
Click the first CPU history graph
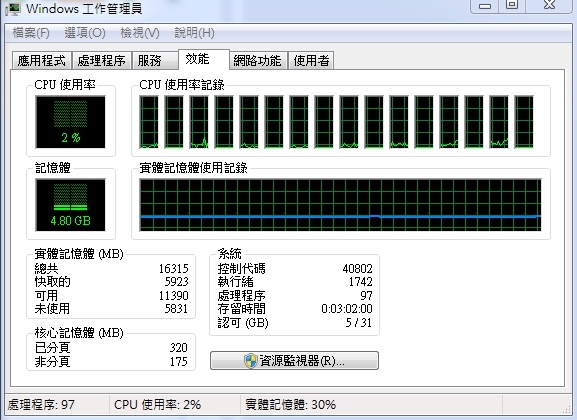tap(149, 122)
